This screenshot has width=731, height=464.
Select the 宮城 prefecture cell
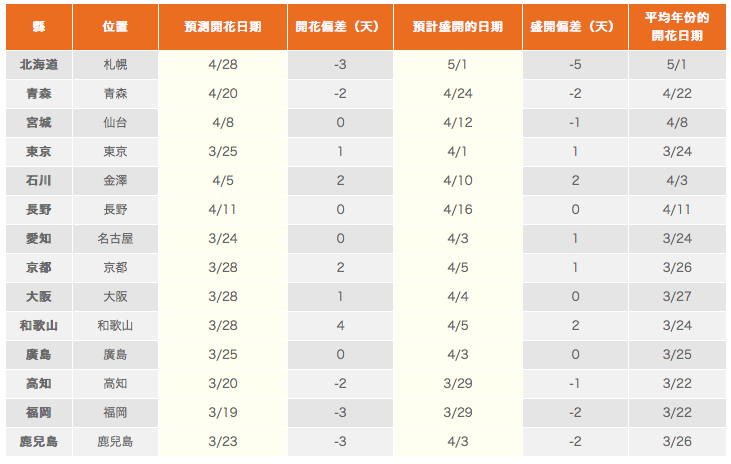click(x=38, y=123)
